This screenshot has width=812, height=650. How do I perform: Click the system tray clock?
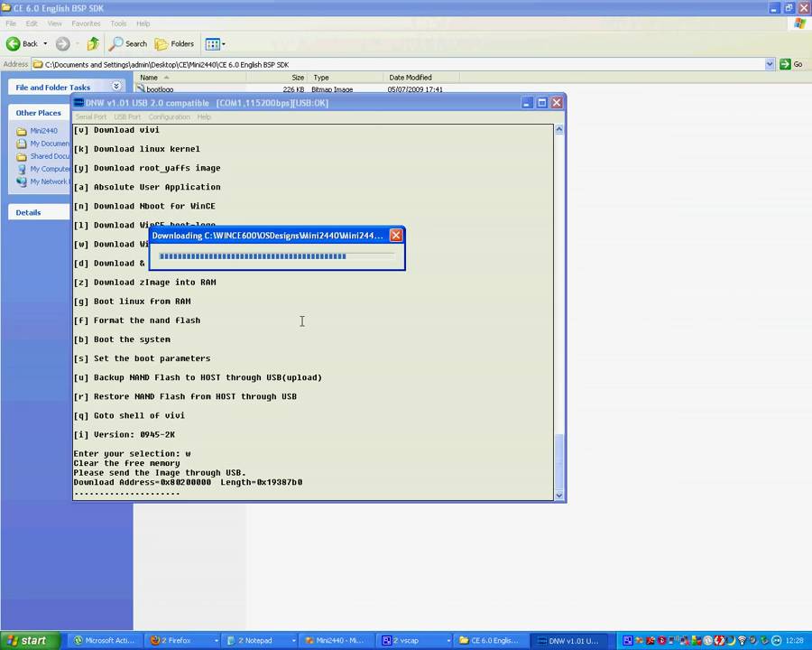click(x=795, y=641)
